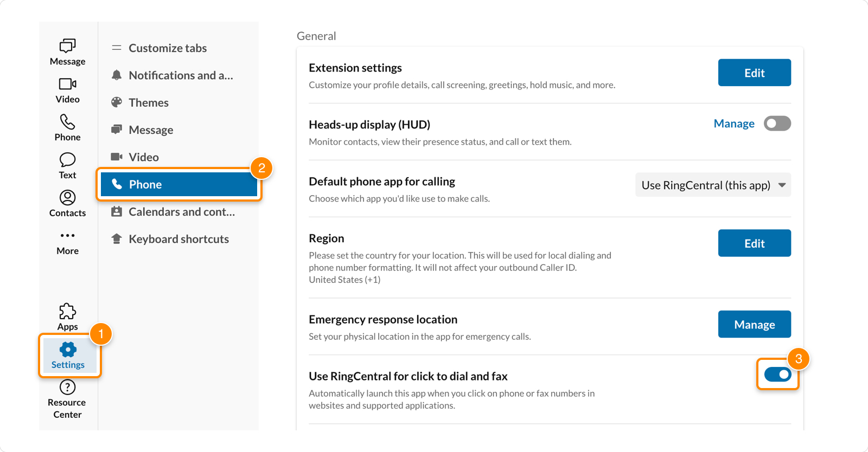The width and height of the screenshot is (868, 452).
Task: Switch to the Themes settings section
Action: tap(148, 102)
